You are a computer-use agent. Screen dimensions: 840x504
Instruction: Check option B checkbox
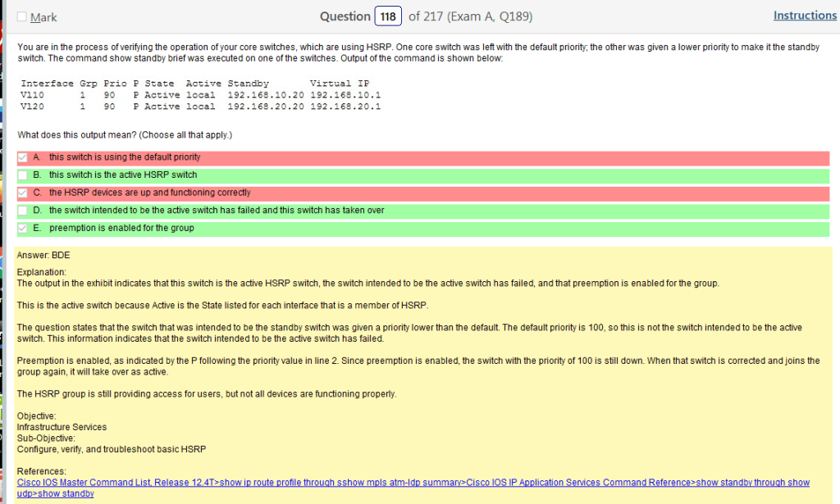point(23,175)
